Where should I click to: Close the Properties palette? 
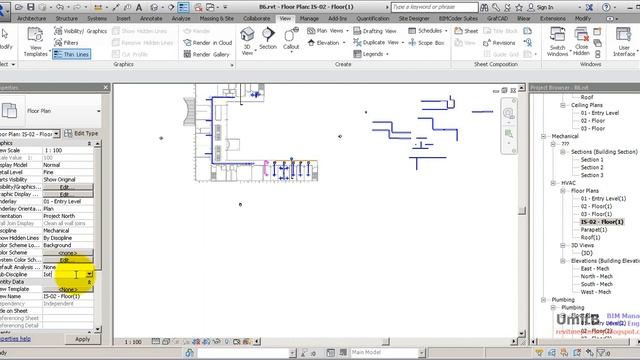[106, 87]
